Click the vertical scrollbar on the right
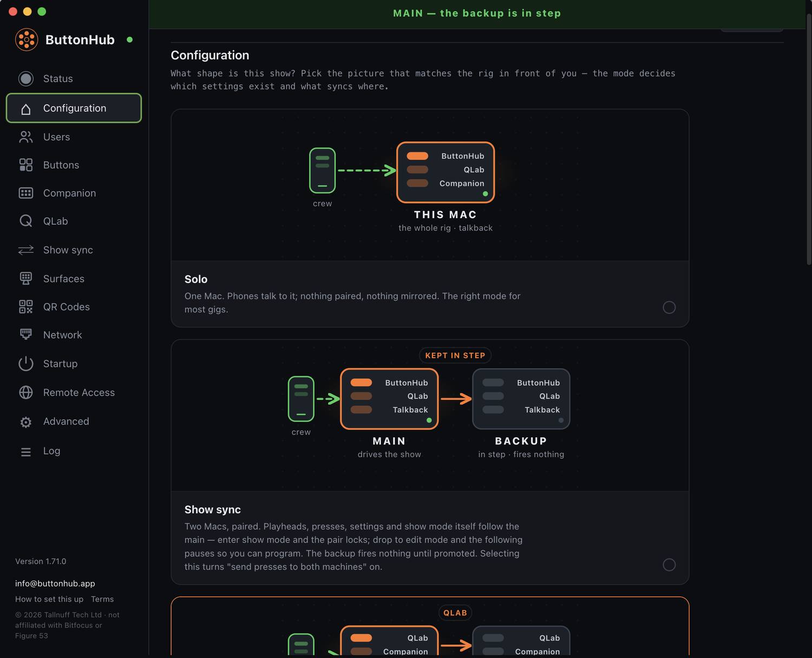 [x=809, y=140]
